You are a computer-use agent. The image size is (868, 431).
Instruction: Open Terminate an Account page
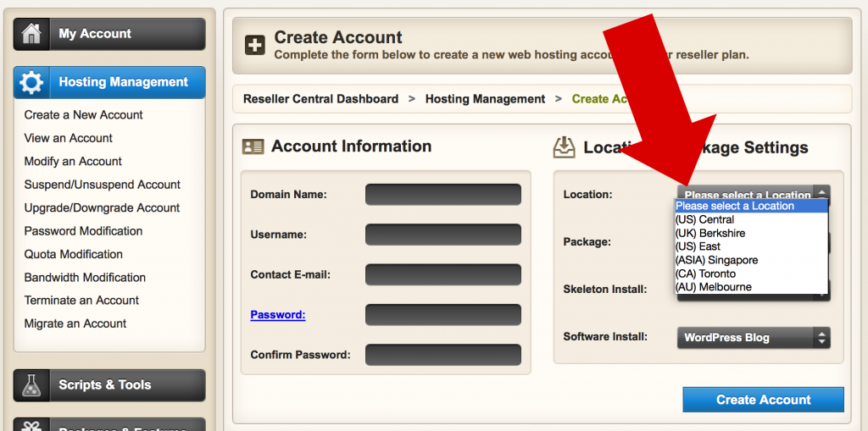tap(81, 301)
